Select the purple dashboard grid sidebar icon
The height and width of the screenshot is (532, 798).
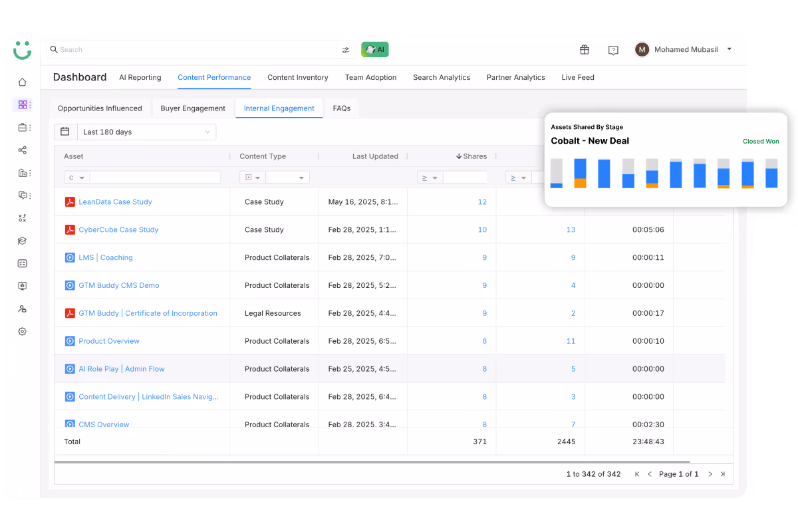coord(22,104)
